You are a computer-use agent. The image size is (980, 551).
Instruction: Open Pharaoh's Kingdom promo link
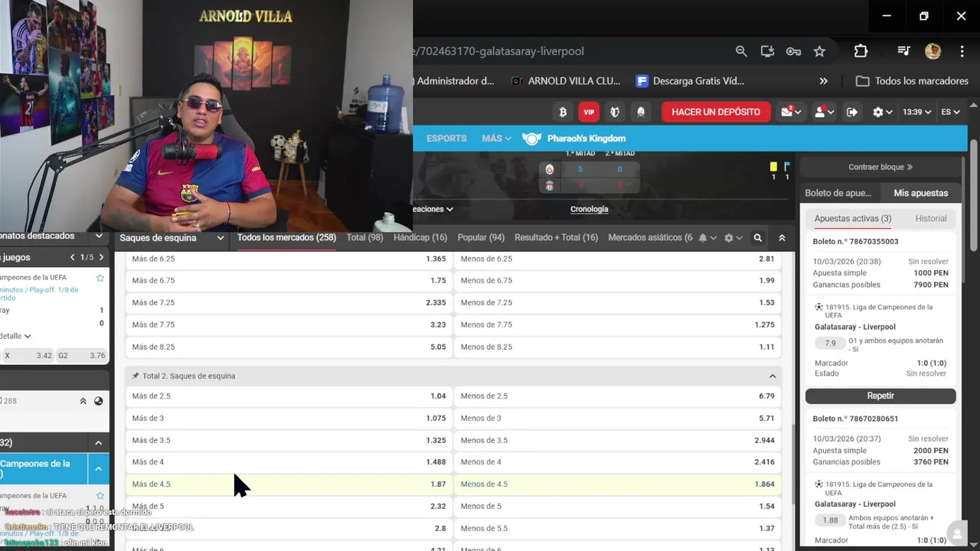tap(574, 139)
